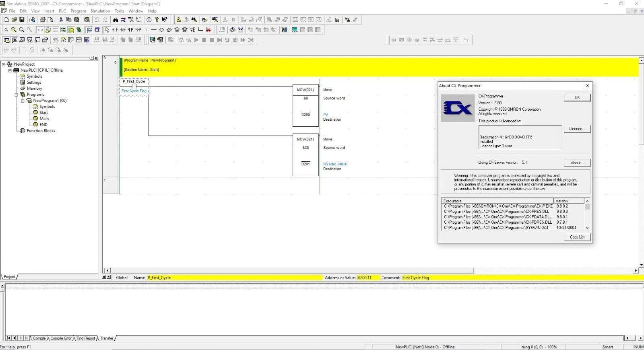This screenshot has width=644, height=350.
Task: Click the Print icon in toolbar
Action: pyautogui.click(x=43, y=19)
